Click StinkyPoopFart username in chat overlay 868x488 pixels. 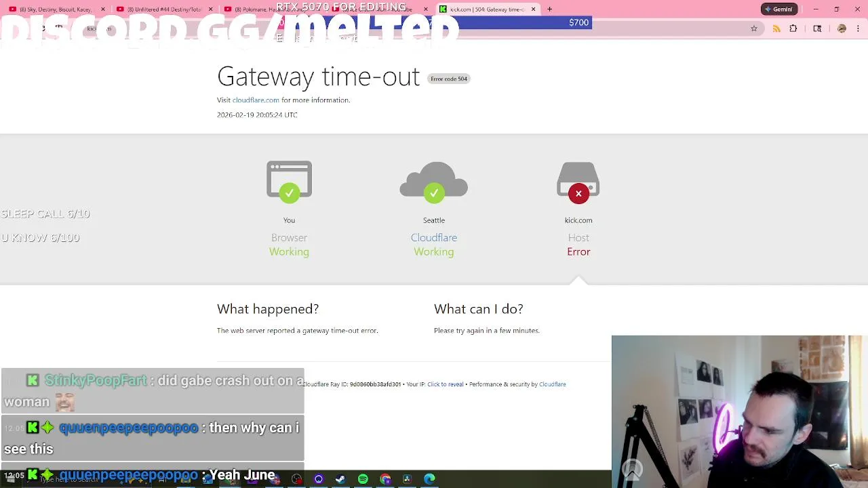pos(96,381)
